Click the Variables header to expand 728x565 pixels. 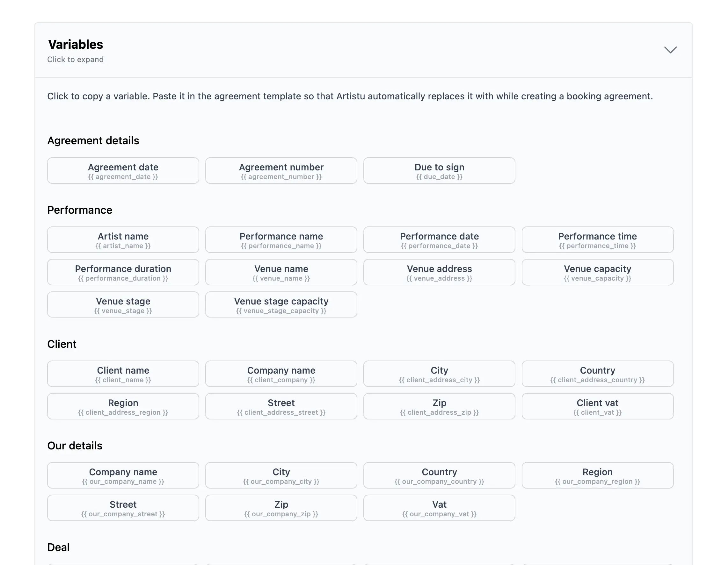75,44
